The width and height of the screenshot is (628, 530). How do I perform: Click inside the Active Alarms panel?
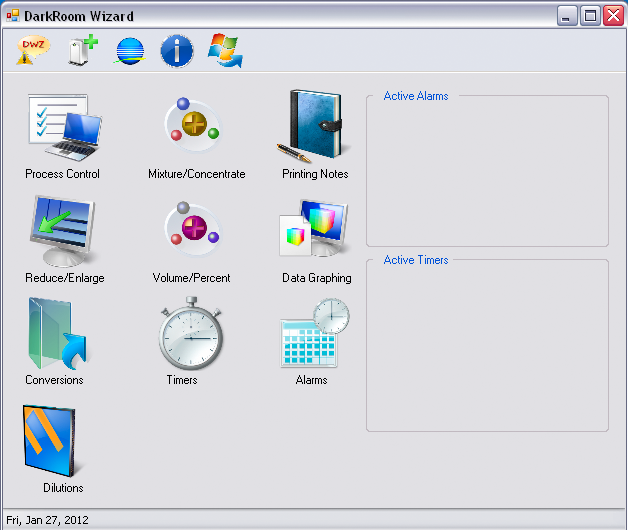pos(487,175)
